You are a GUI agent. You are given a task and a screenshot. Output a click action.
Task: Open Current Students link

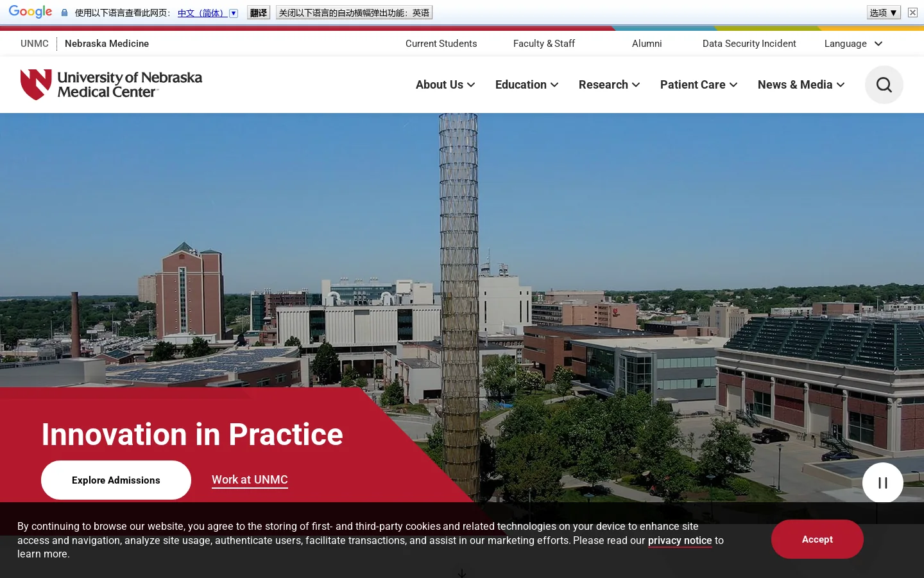click(441, 44)
